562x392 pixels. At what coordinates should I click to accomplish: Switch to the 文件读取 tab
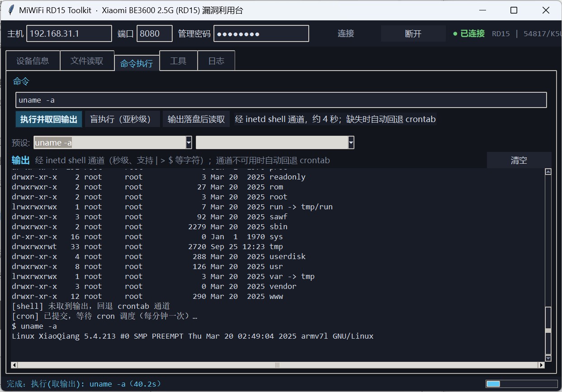(87, 61)
